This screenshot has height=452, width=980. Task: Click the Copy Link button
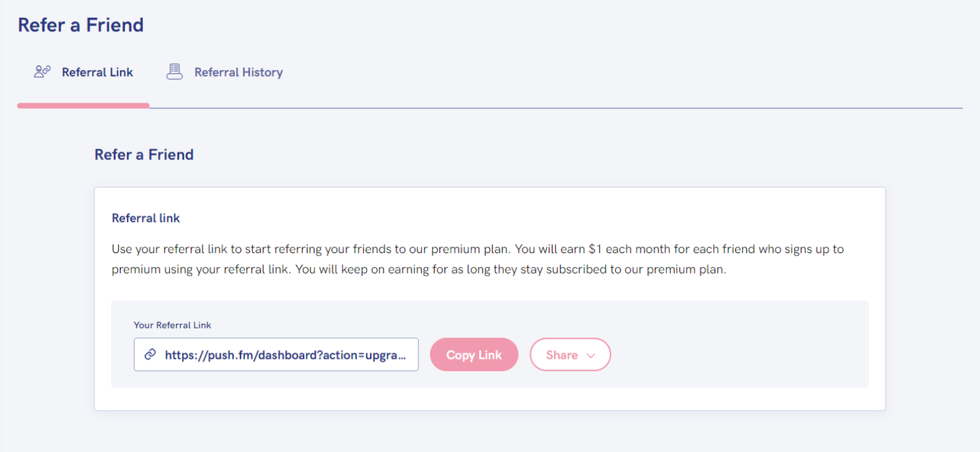point(474,354)
